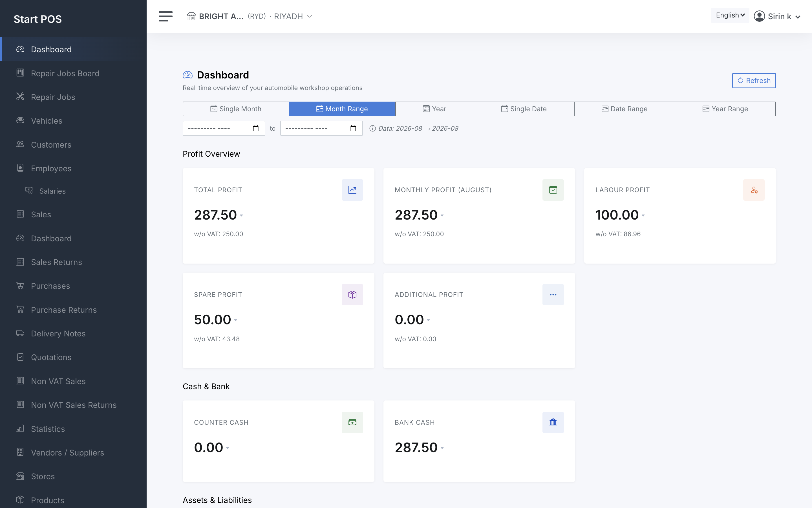Select the highlighted Dashboard sidebar item

[73, 49]
